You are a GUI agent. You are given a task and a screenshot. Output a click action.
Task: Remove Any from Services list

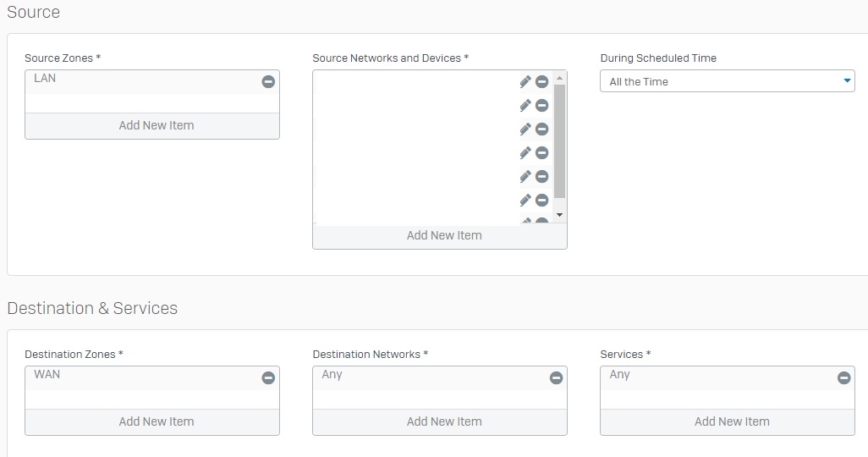[x=844, y=377]
